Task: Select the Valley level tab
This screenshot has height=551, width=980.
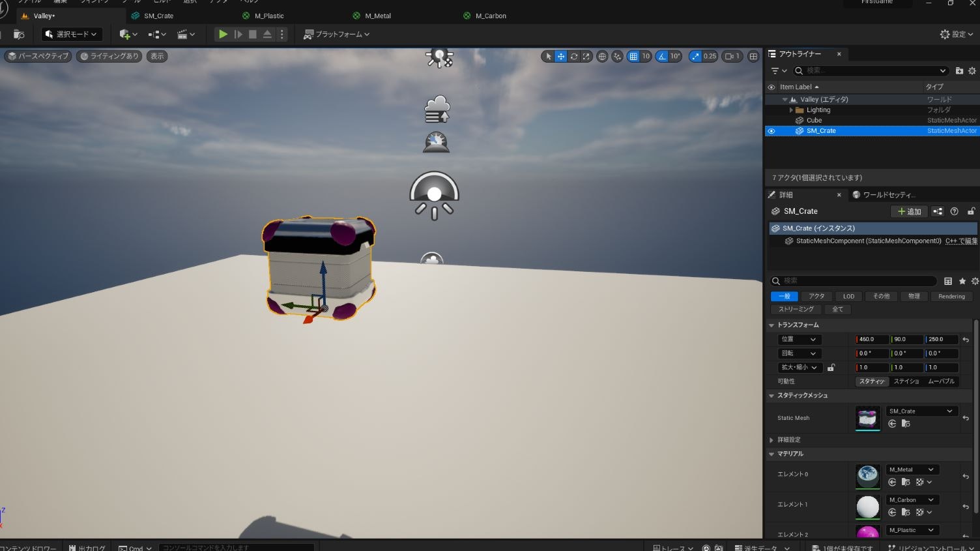Action: coord(44,16)
